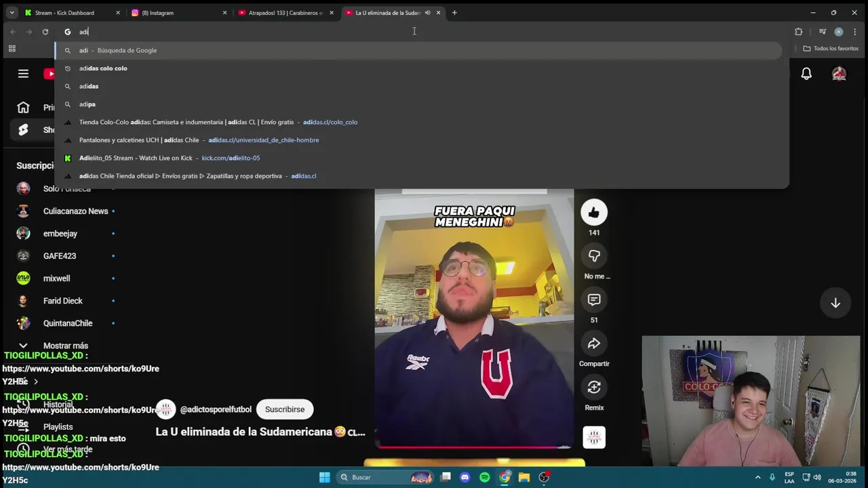
Task: Open Chrome three-dot menu
Action: 854,32
